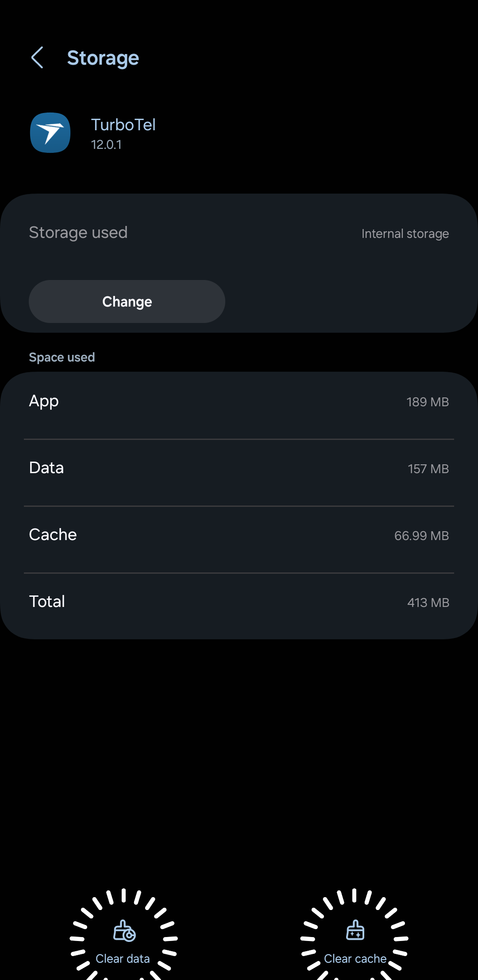
Task: Tap the TurboTel app icon
Action: [50, 132]
